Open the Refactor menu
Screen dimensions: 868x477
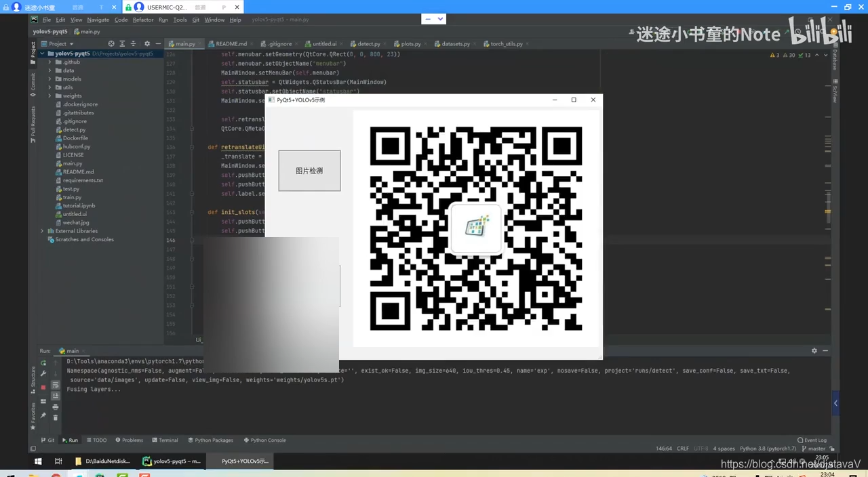coord(143,20)
